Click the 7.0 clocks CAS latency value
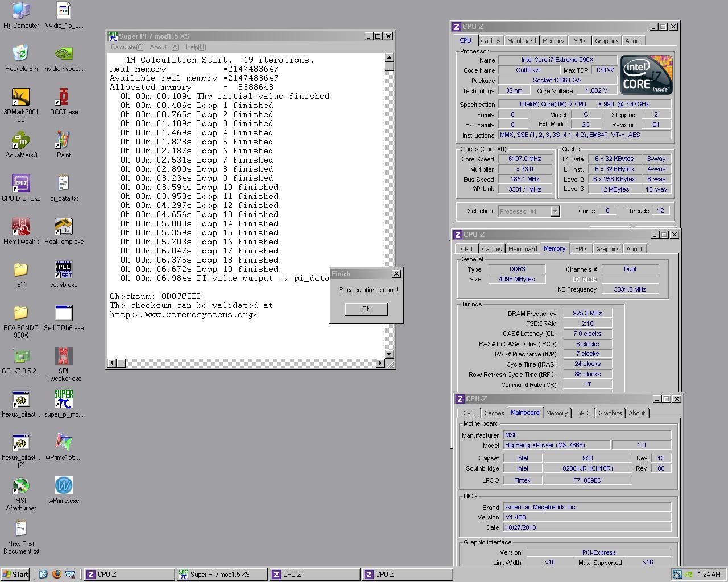 tap(588, 334)
